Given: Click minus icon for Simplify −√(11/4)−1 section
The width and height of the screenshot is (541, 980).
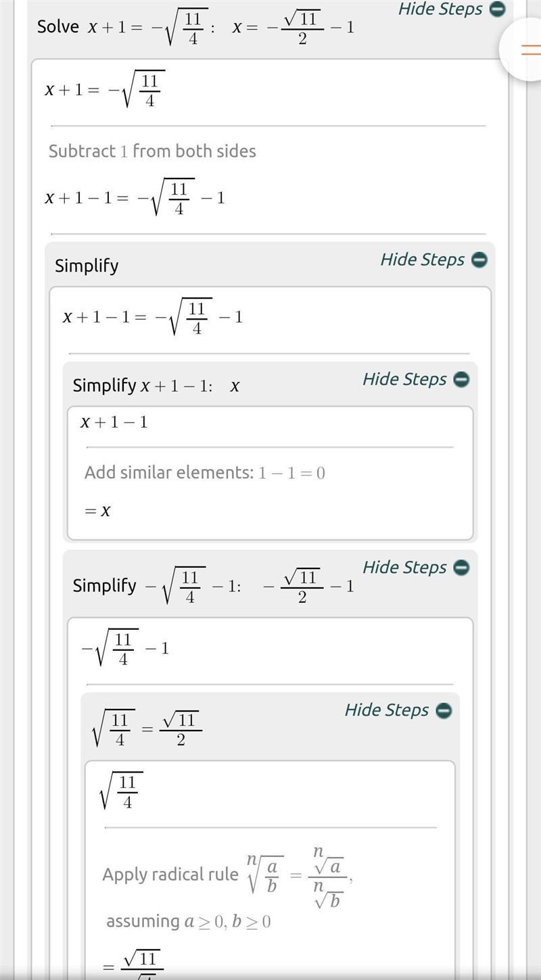Looking at the screenshot, I should (x=461, y=568).
